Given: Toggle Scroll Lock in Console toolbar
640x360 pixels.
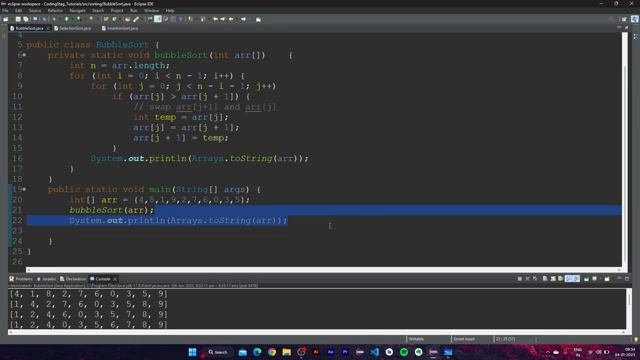Looking at the screenshot, I should (553, 279).
